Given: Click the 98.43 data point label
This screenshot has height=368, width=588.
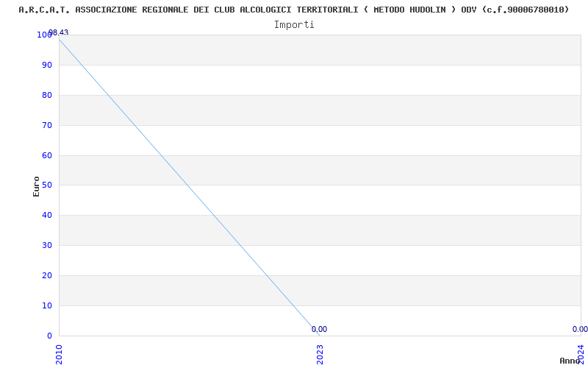Looking at the screenshot, I should pos(59,32).
